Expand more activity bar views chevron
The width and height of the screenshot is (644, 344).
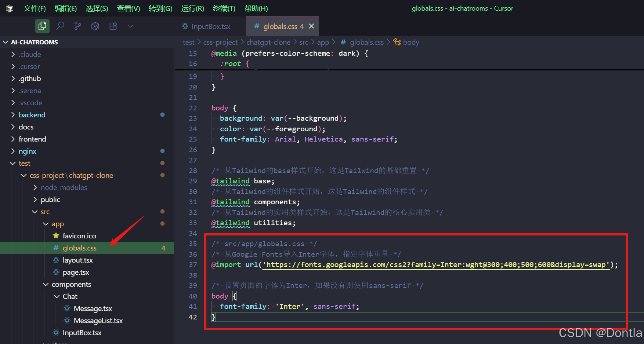(130, 26)
